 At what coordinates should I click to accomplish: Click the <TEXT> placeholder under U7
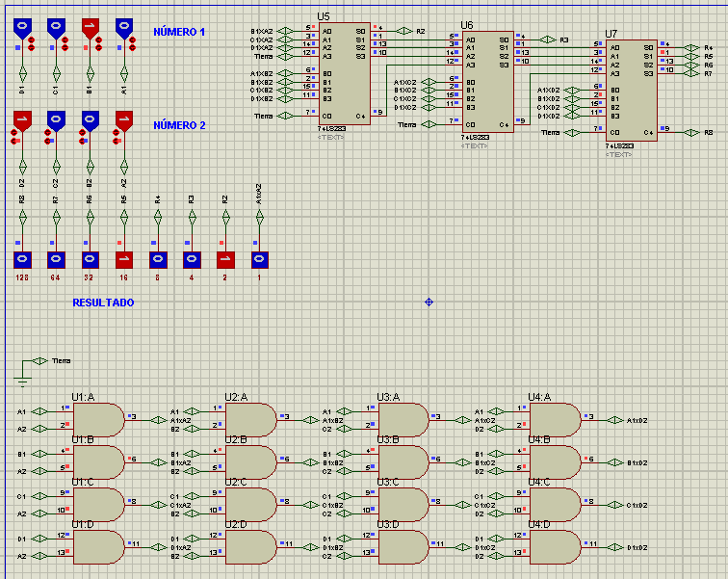(x=618, y=154)
